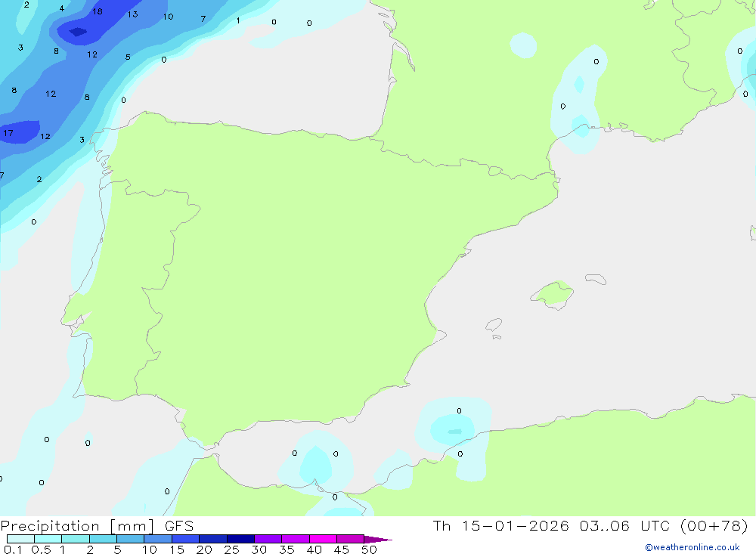Image resolution: width=756 pixels, height=554 pixels.
Task: Click the 10–15 mm legend color swatch
Action: tap(158, 539)
